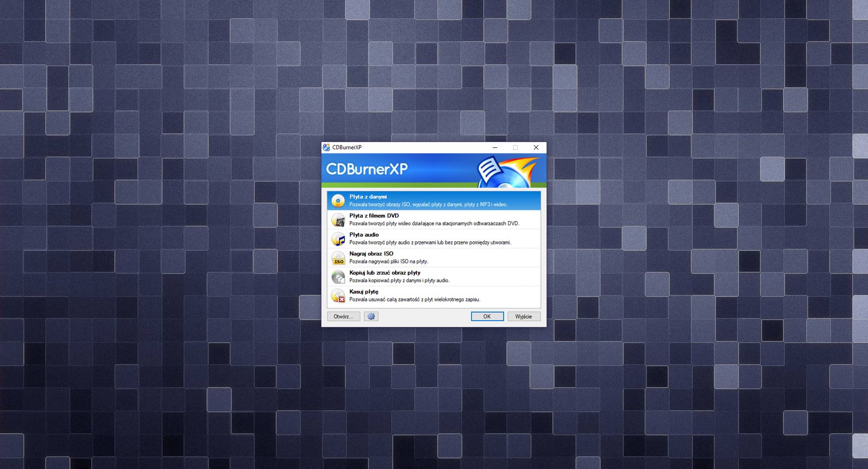The image size is (868, 469).
Task: Close the CDBurnerXP window
Action: point(536,147)
